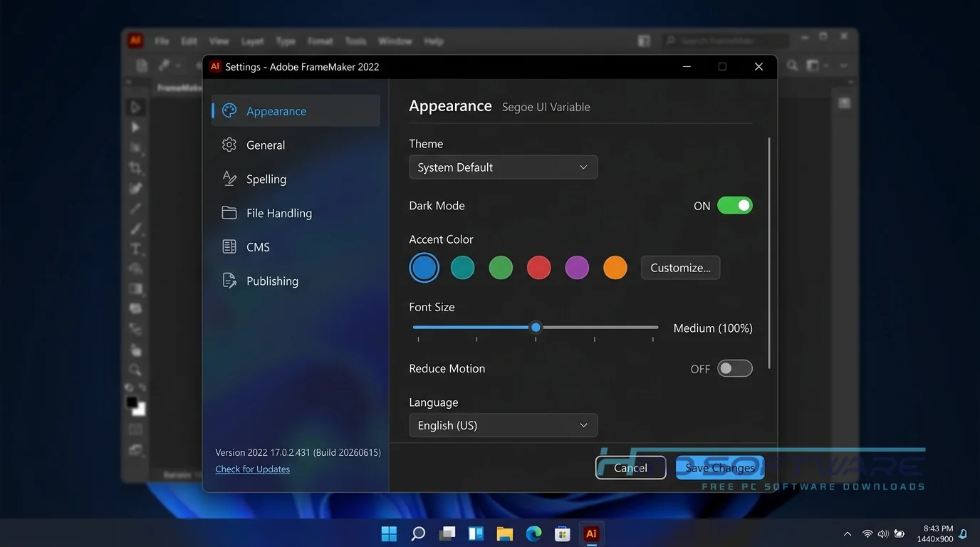980x547 pixels.
Task: Select the teal accent color
Action: 462,268
